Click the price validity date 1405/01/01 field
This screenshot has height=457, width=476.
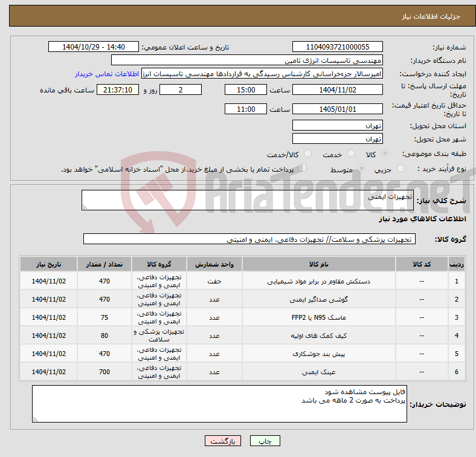(337, 109)
